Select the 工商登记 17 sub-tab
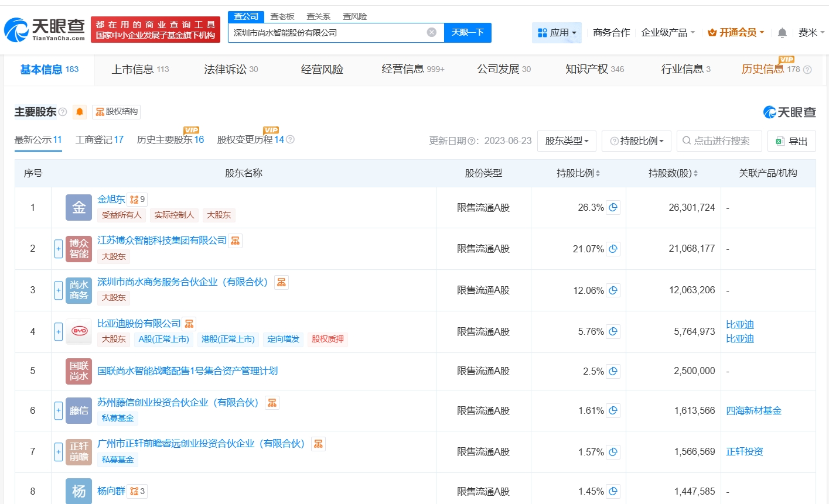 point(100,140)
